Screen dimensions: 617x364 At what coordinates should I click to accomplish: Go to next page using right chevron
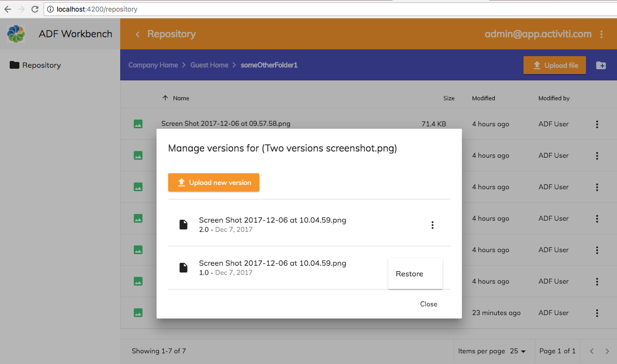coord(607,351)
